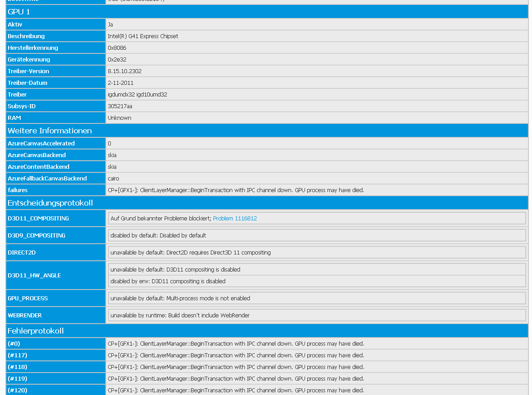Select the 'AzureCanvasAccelerated' label
The height and width of the screenshot is (395, 532).
[x=41, y=143]
